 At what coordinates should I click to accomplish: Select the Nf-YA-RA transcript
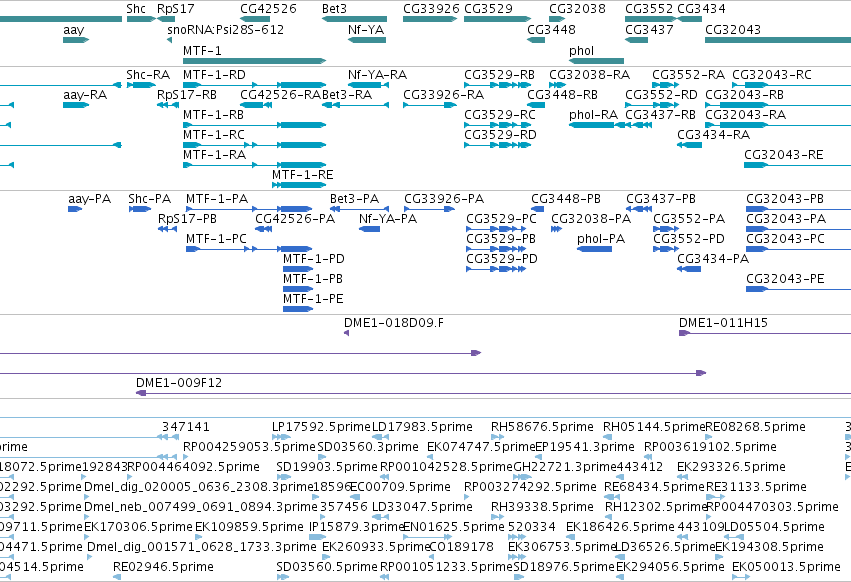(367, 85)
